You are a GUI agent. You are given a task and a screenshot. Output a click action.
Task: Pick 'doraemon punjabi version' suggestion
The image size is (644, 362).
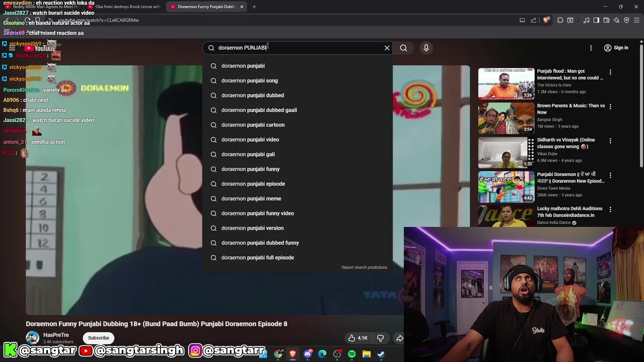(297, 228)
